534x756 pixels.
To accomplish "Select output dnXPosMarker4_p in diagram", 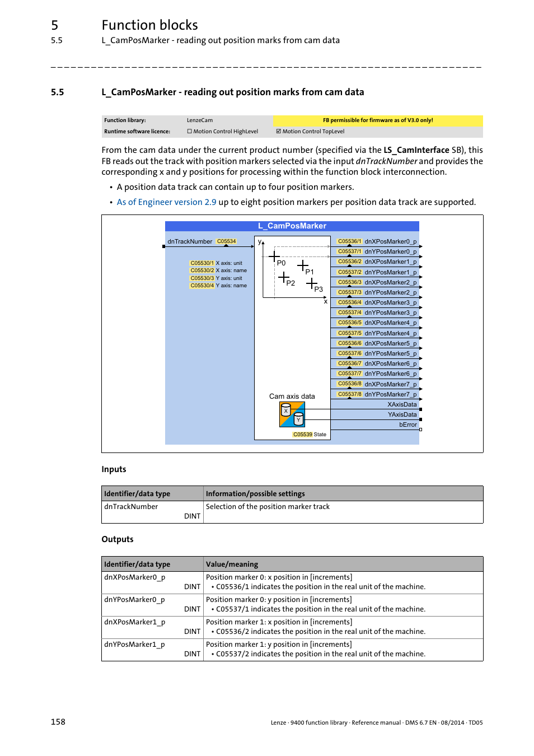I will (x=391, y=323).
